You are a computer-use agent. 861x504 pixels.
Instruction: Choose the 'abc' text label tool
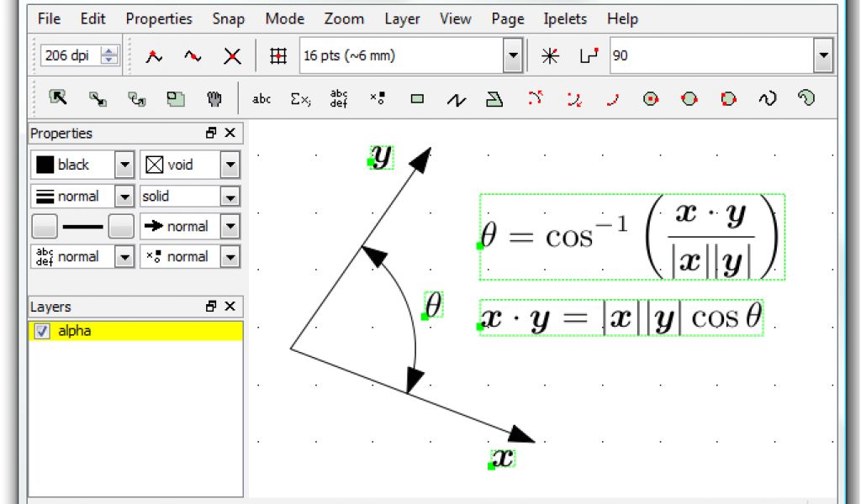click(x=261, y=99)
